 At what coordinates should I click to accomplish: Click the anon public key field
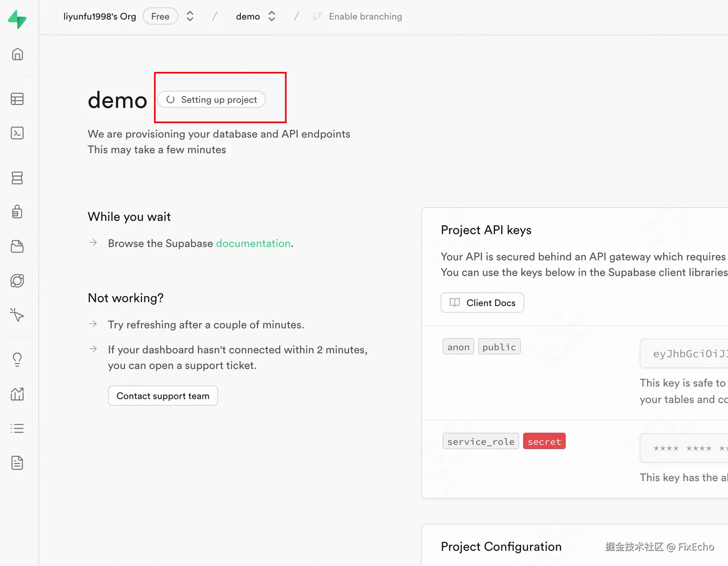684,354
